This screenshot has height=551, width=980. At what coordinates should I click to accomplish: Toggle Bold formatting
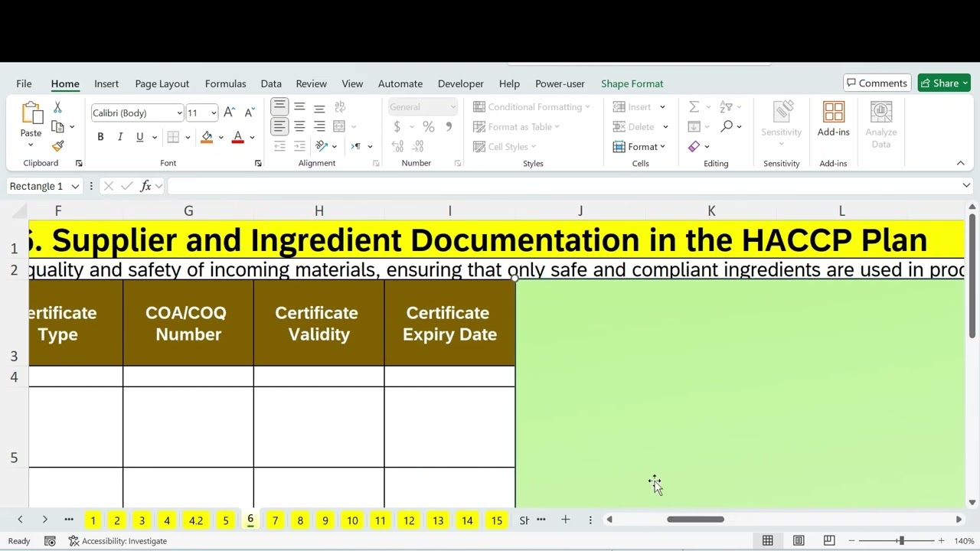click(x=100, y=137)
